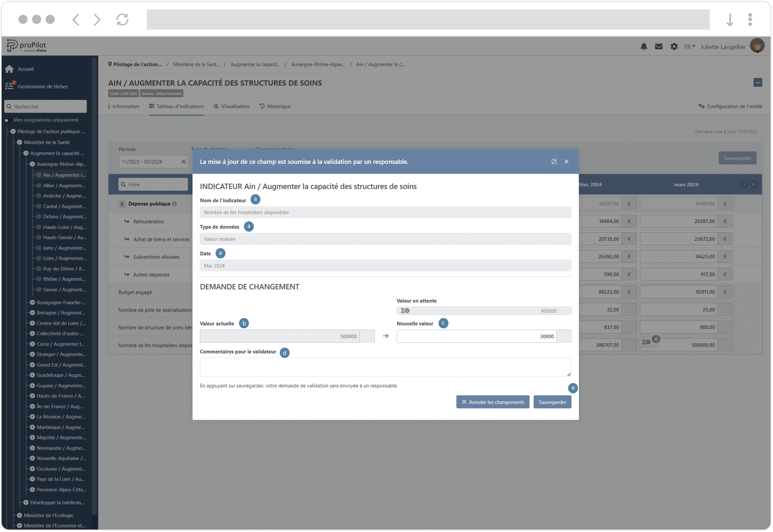The image size is (773, 532).
Task: Expand the dialog with the maximize icon
Action: (554, 162)
